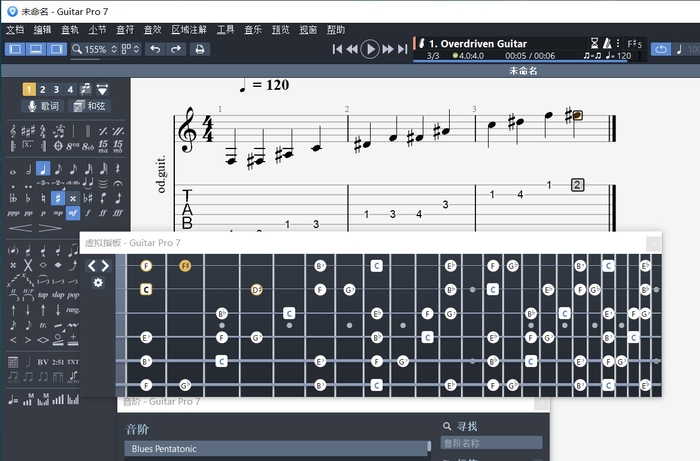Click the 歌词 lyrics button

(x=43, y=106)
